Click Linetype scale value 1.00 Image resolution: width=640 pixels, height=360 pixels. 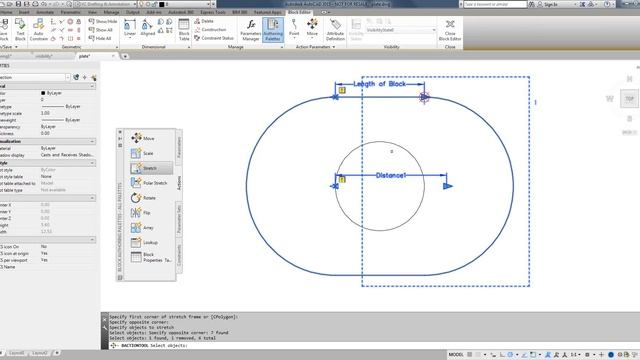[x=45, y=113]
